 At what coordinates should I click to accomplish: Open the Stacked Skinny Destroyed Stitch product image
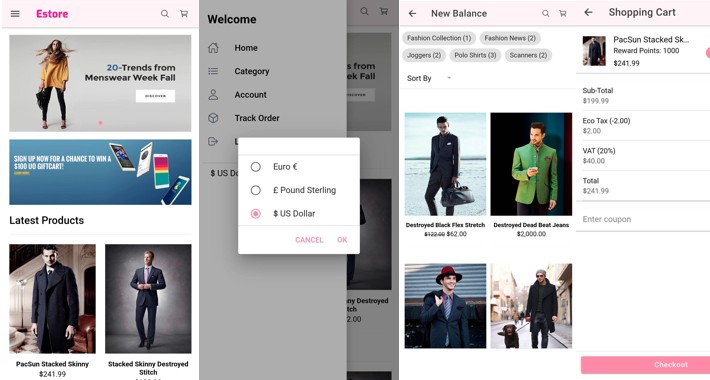[x=148, y=299]
